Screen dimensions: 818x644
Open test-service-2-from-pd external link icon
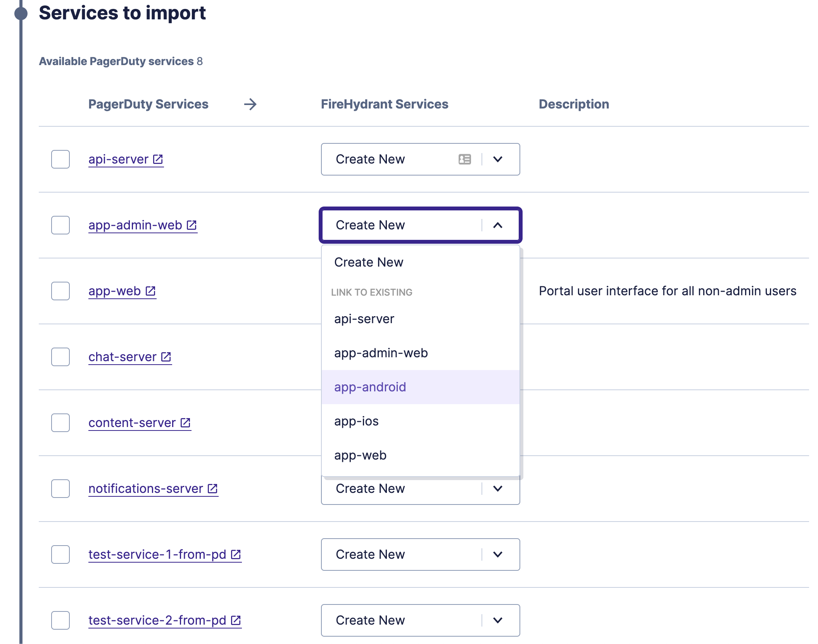[236, 620]
